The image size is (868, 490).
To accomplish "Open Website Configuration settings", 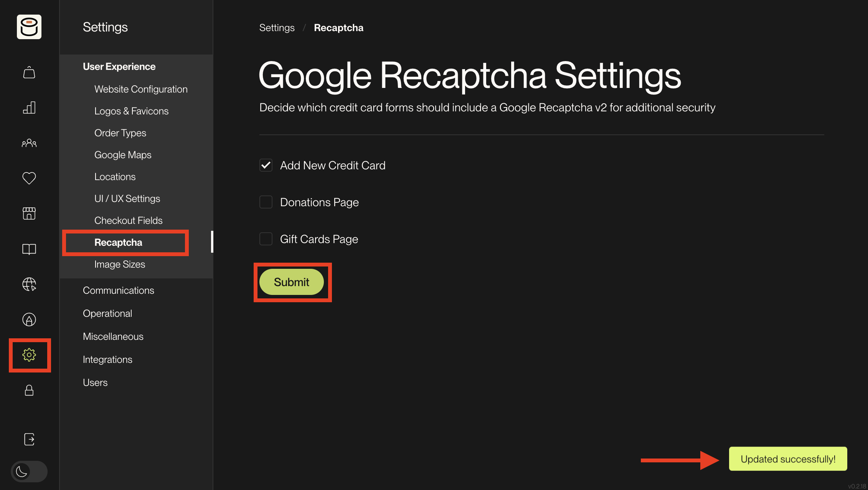I will pos(141,89).
